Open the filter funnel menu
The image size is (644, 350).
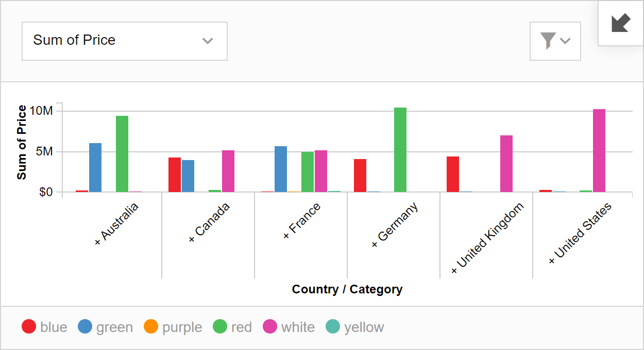click(555, 41)
